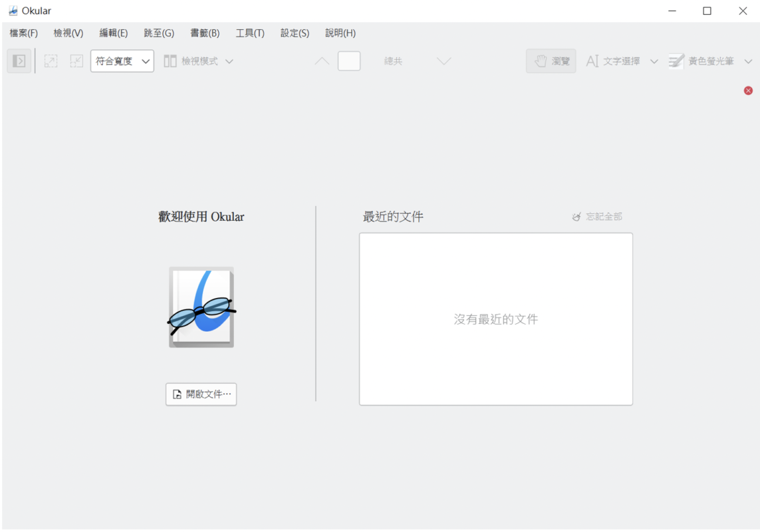Dismiss the red close notification icon
Screen dimensions: 760x532
[747, 90]
